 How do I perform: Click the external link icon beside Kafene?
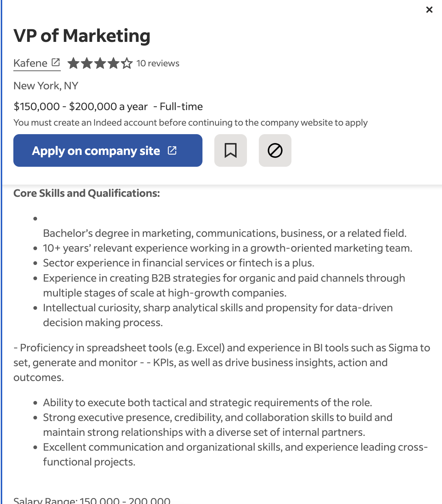[x=56, y=62]
